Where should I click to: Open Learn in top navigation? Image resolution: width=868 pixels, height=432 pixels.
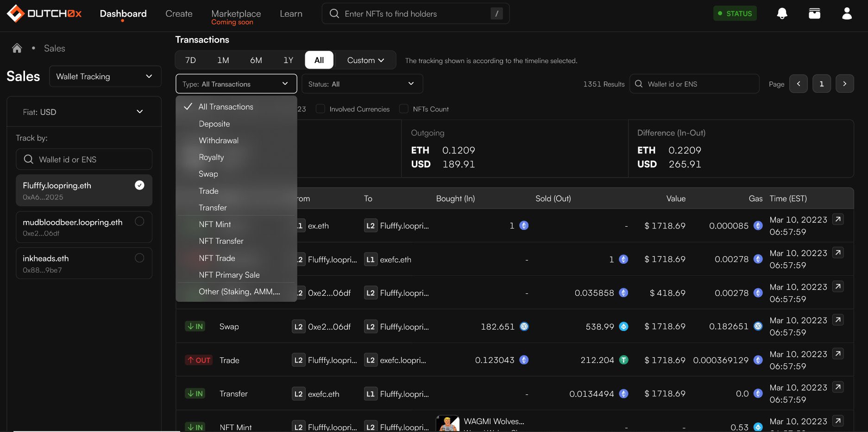pyautogui.click(x=291, y=14)
